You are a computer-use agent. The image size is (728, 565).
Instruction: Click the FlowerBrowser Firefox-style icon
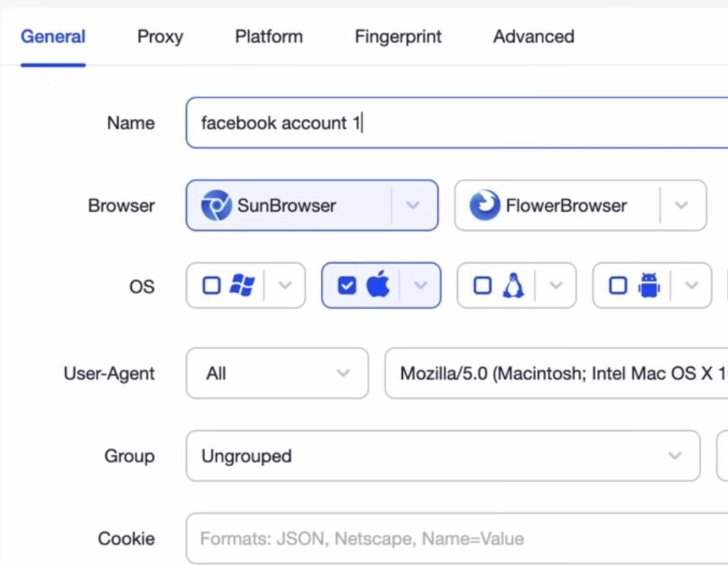[485, 205]
